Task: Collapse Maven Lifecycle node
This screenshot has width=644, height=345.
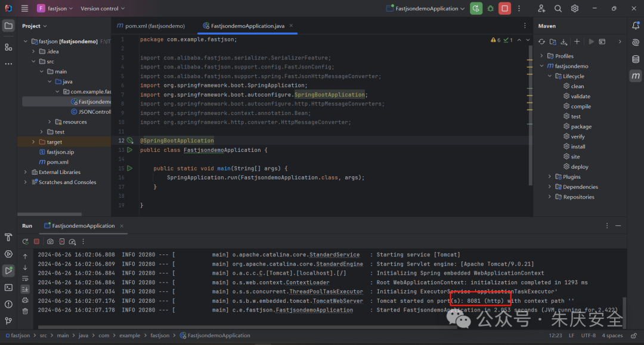Action: pyautogui.click(x=550, y=76)
